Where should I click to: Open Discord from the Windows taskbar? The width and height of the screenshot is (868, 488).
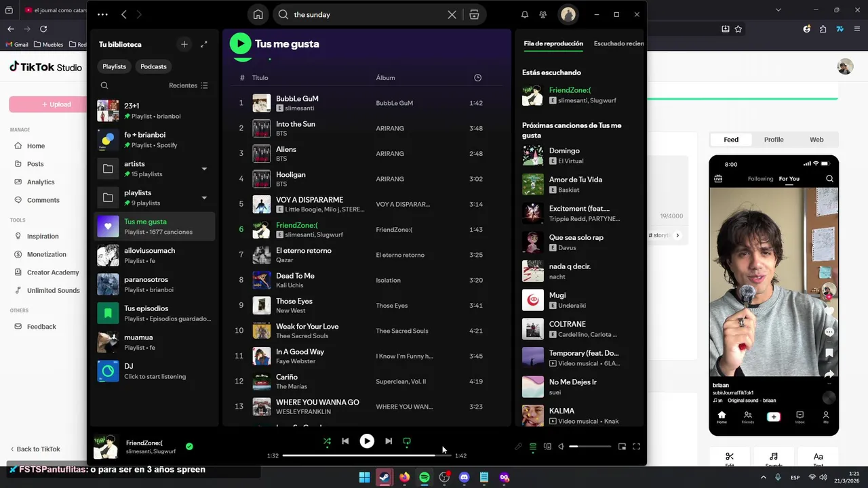pos(464,477)
